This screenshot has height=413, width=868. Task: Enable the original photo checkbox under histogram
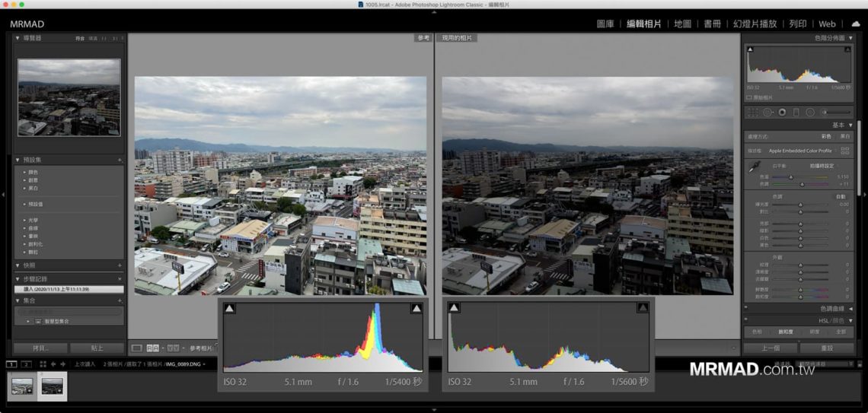(x=749, y=97)
